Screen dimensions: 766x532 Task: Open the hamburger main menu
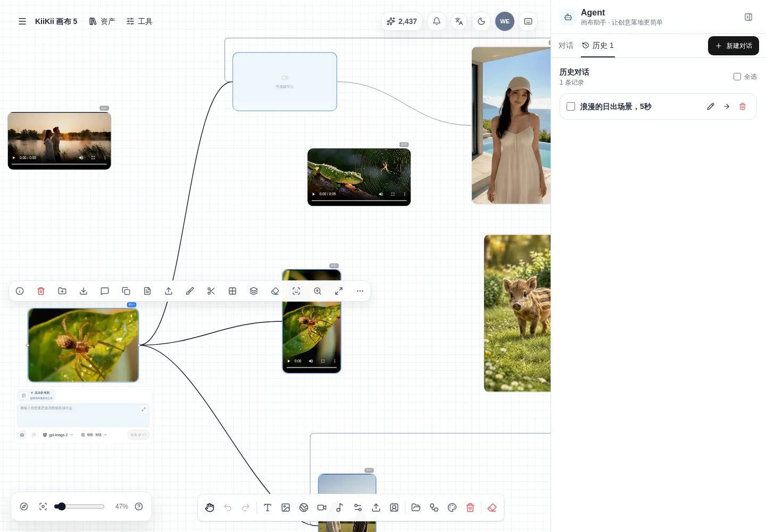tap(22, 21)
